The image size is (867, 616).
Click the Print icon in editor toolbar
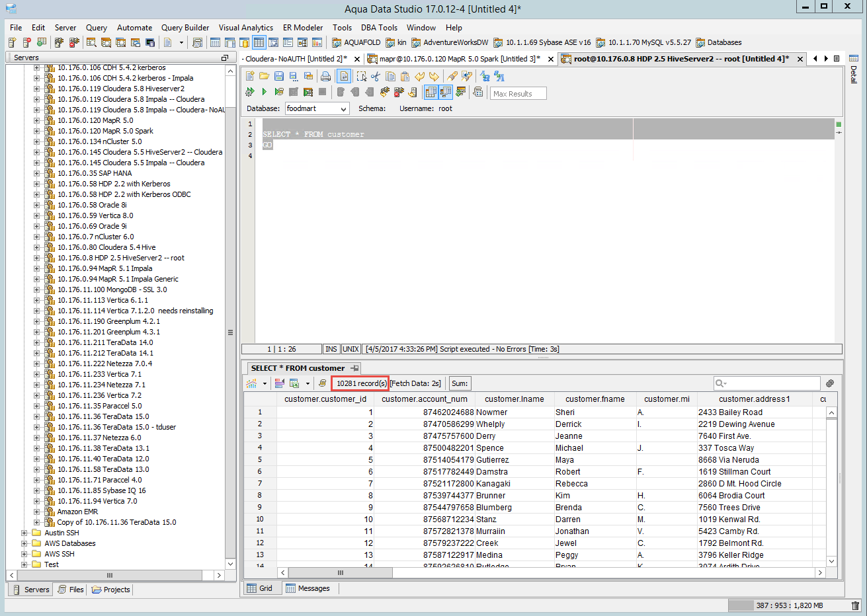tap(325, 77)
